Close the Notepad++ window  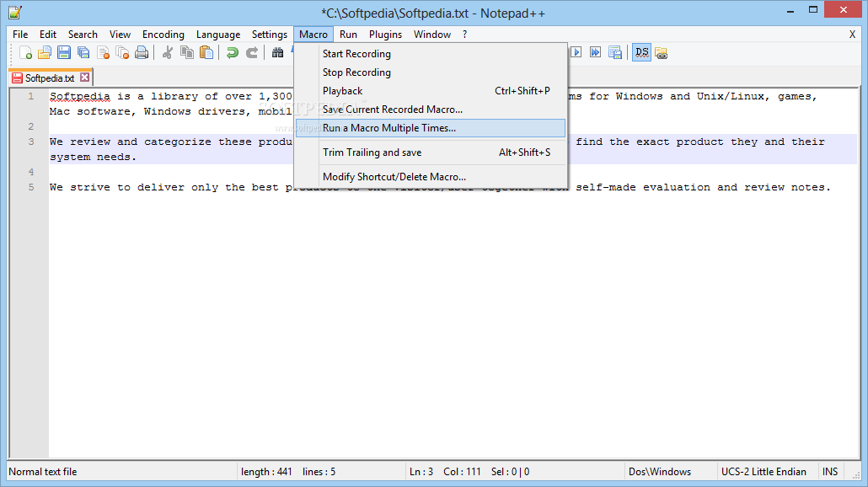(843, 9)
